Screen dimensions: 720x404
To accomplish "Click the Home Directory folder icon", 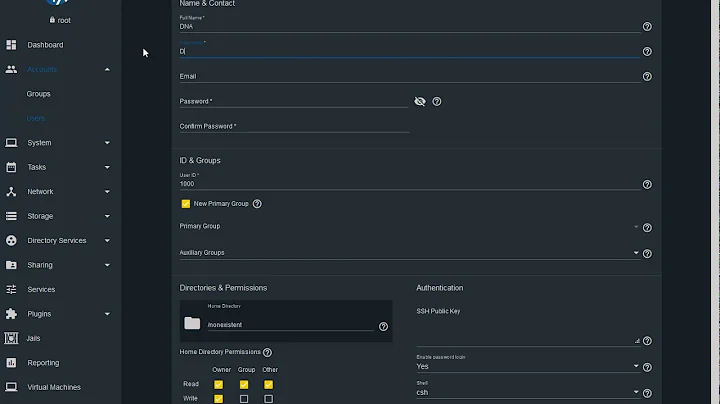I will tap(192, 323).
